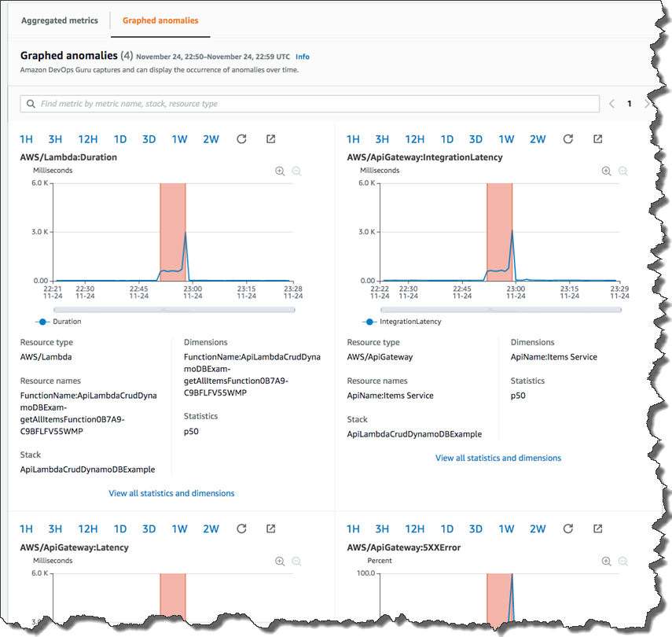Viewport: 672px width, 637px height.
Task: Zoom in on the Lambda Duration chart
Action: [x=280, y=171]
